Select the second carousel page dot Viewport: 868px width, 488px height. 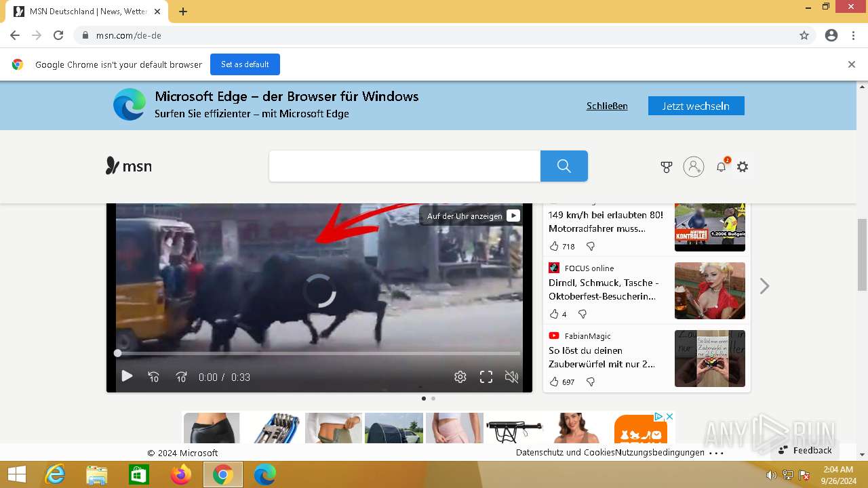[433, 399]
